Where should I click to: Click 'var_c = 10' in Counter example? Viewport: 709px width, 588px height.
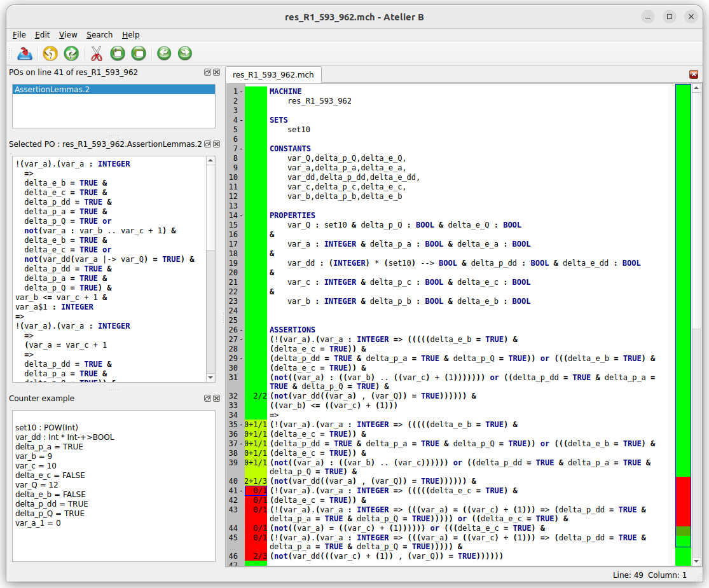[36, 466]
